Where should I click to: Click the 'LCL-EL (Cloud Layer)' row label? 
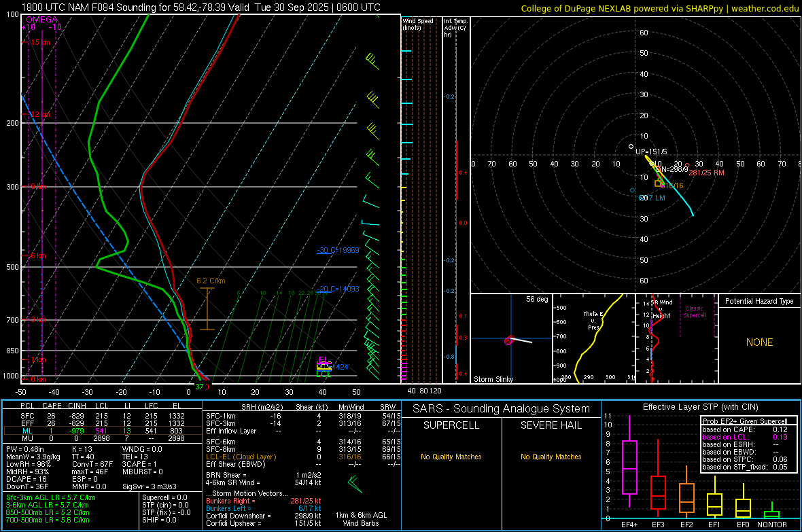coord(241,457)
